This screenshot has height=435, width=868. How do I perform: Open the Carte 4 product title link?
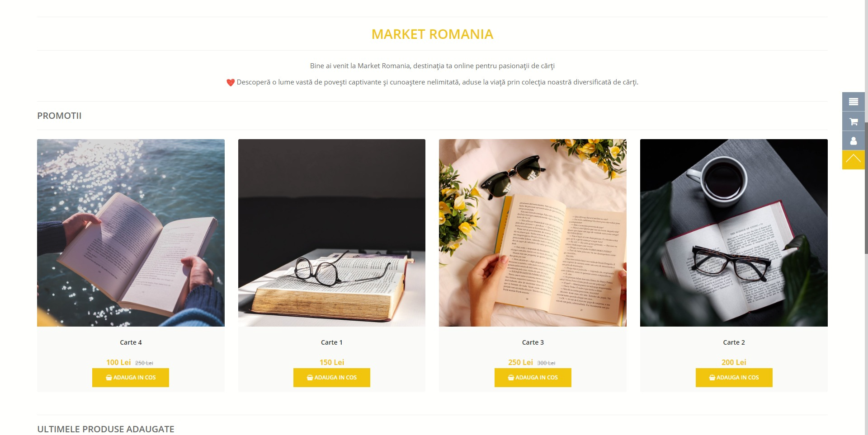pyautogui.click(x=131, y=342)
